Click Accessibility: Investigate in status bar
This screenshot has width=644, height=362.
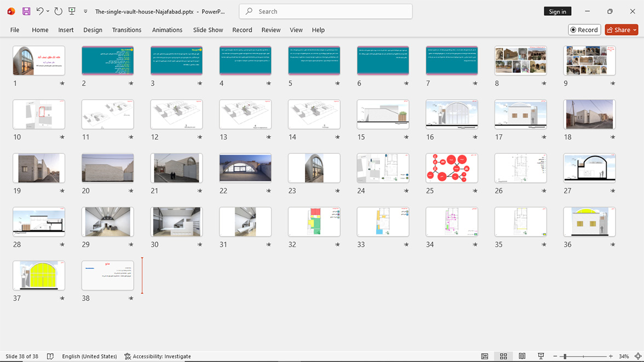click(x=158, y=356)
